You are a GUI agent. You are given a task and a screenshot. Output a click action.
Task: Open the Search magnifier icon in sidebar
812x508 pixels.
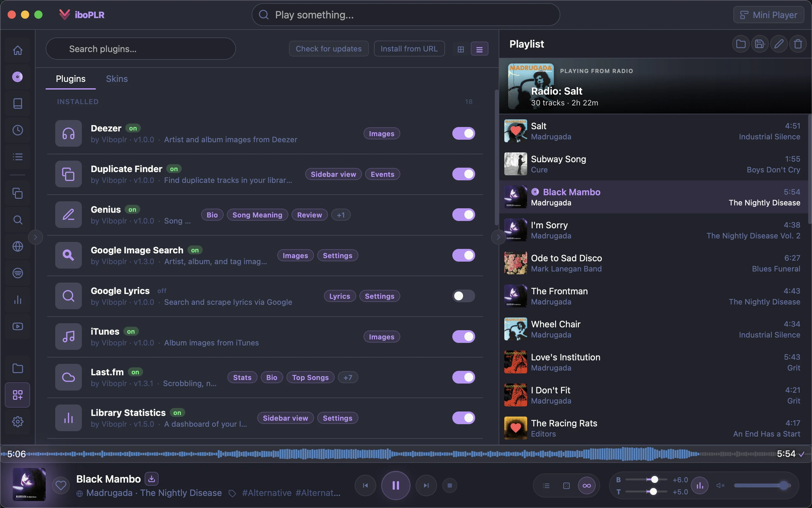pyautogui.click(x=17, y=220)
